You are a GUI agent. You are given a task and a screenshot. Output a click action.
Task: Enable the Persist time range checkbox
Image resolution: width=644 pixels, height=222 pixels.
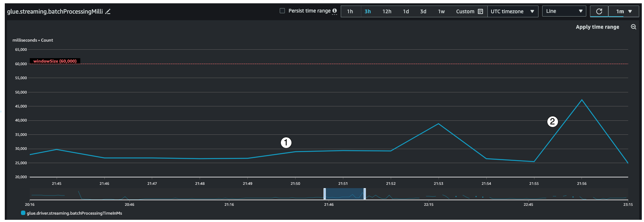tap(282, 11)
